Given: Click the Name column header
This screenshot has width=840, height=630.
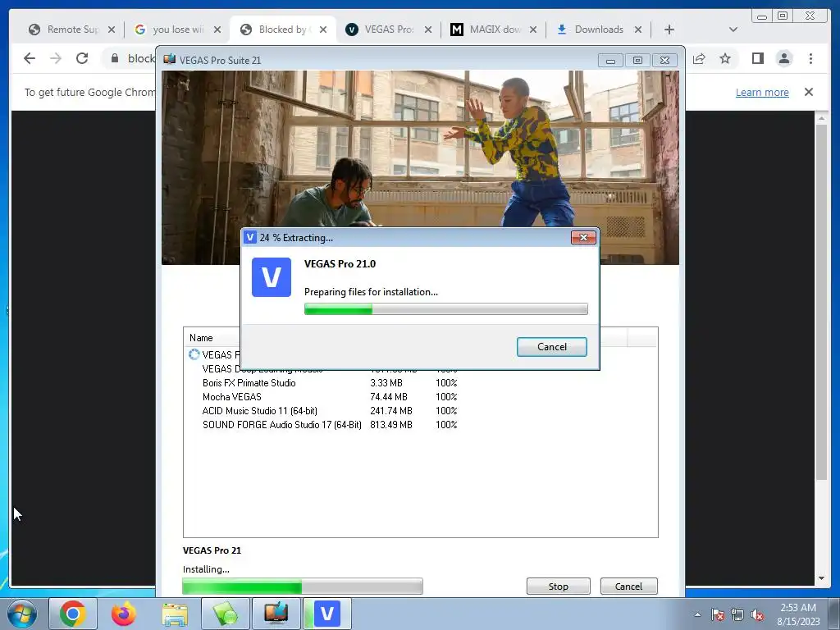Looking at the screenshot, I should pos(201,337).
